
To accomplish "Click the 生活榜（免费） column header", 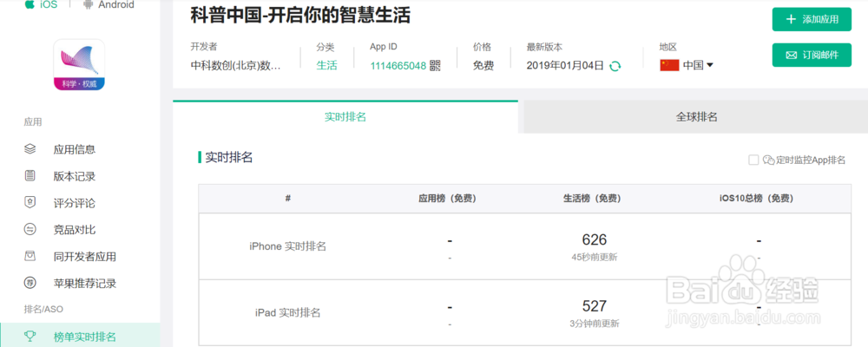I will coord(591,198).
